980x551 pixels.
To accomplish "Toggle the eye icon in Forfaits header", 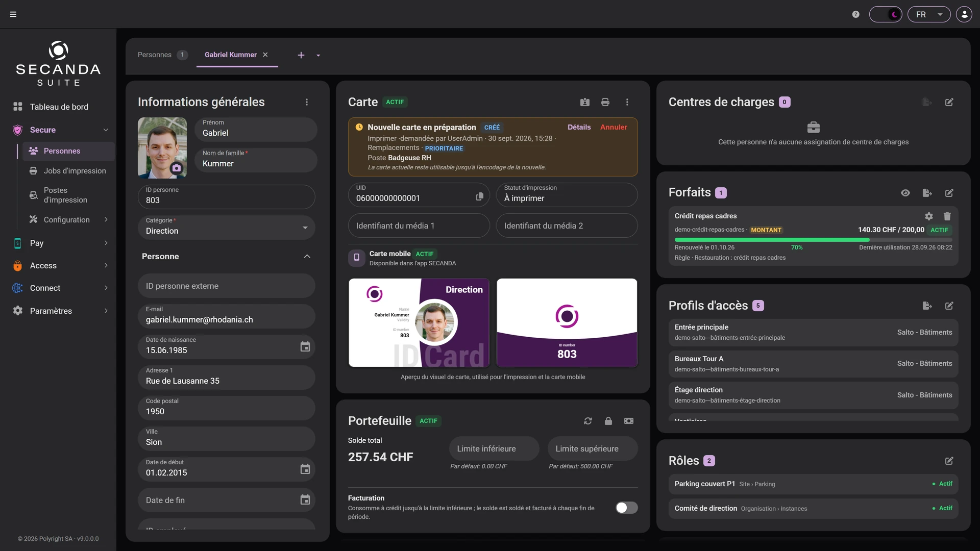I will tap(905, 193).
